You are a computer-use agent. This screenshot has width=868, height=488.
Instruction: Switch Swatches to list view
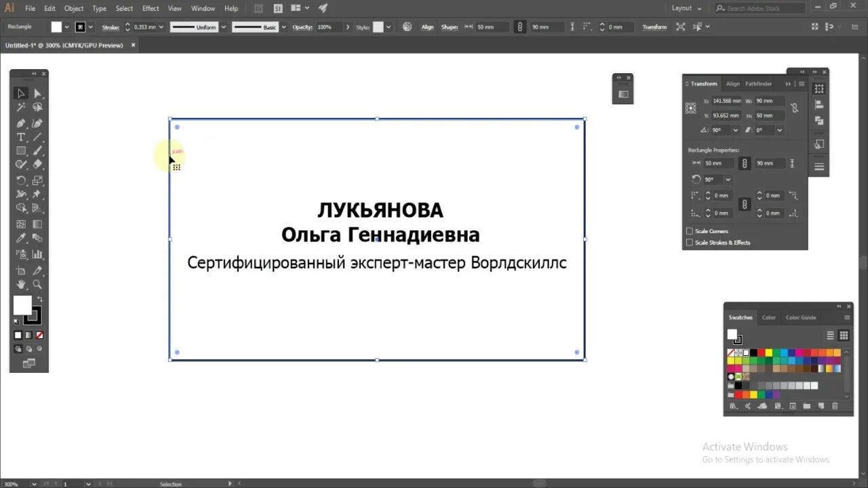[831, 335]
